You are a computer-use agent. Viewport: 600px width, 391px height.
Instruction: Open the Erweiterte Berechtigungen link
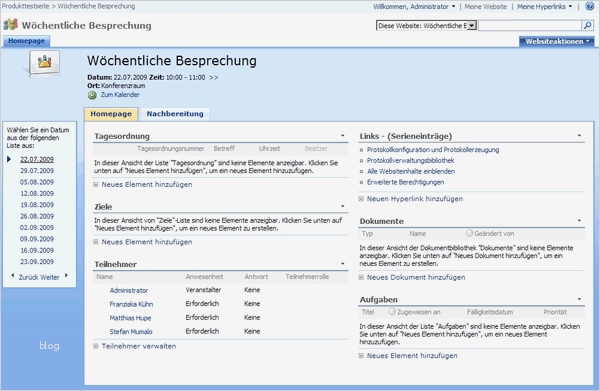coord(406,182)
